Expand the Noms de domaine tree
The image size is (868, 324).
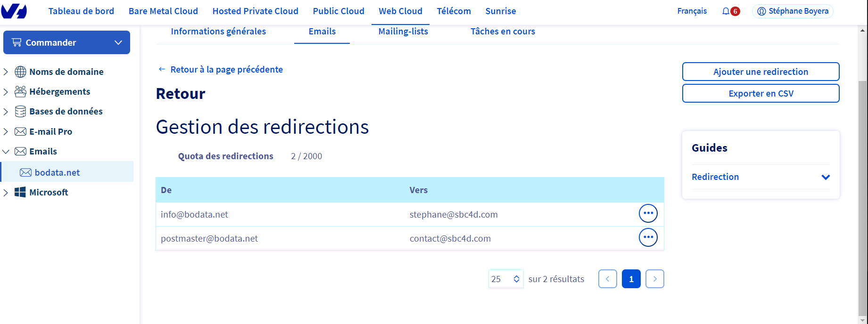tap(6, 72)
